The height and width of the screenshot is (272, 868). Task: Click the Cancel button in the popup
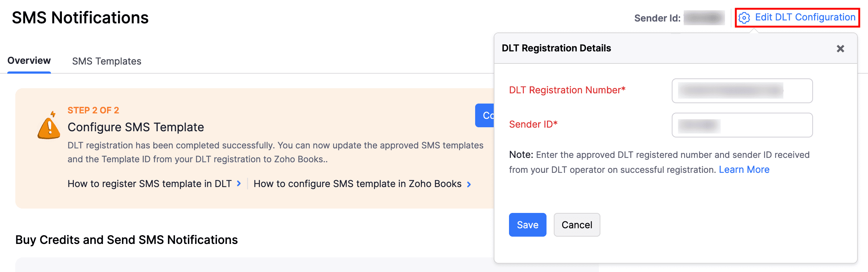pyautogui.click(x=577, y=225)
